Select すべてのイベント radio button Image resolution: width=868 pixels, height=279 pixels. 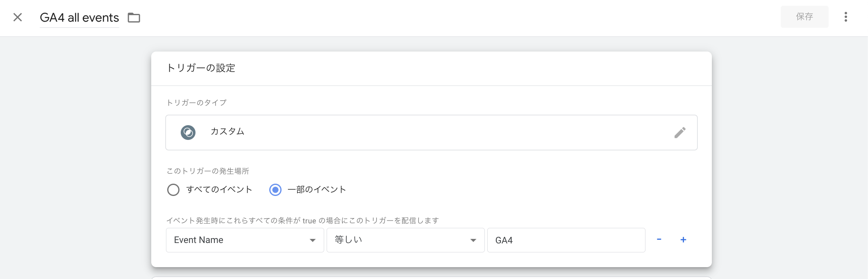pyautogui.click(x=173, y=189)
